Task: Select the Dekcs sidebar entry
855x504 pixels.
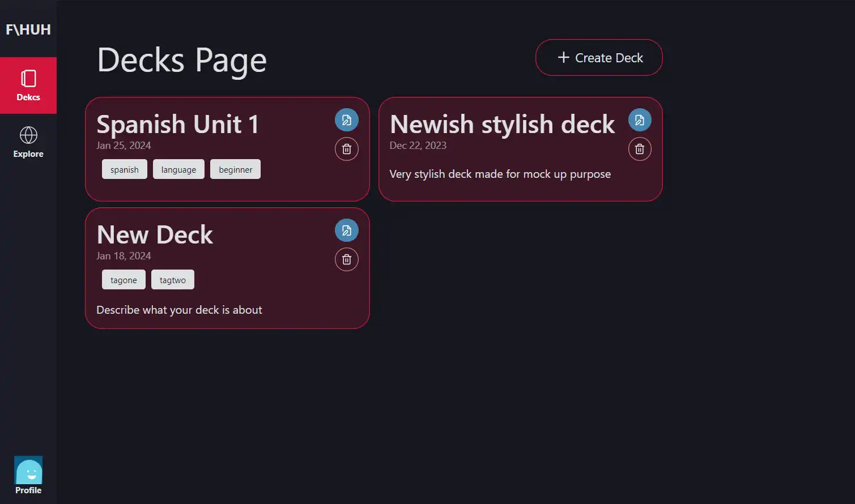Action: 28,86
